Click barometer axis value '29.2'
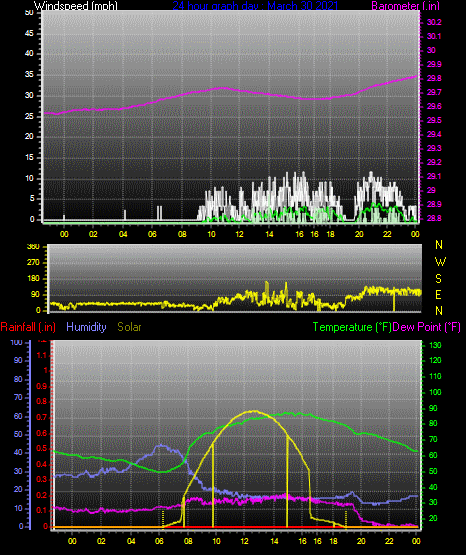This screenshot has height=555, width=466. click(434, 162)
